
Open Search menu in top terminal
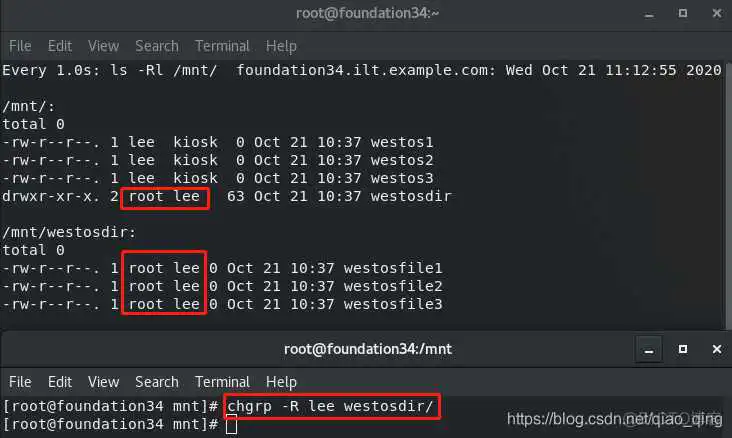[157, 46]
